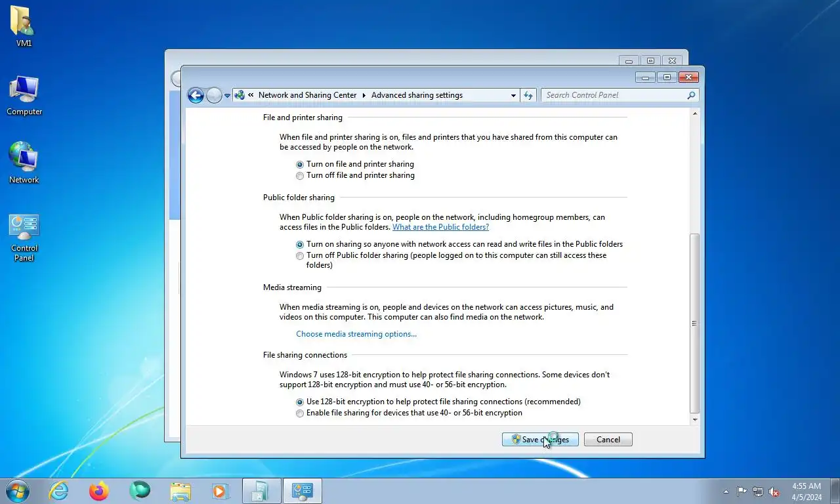Open the clock showing 4:55 AM

click(807, 492)
